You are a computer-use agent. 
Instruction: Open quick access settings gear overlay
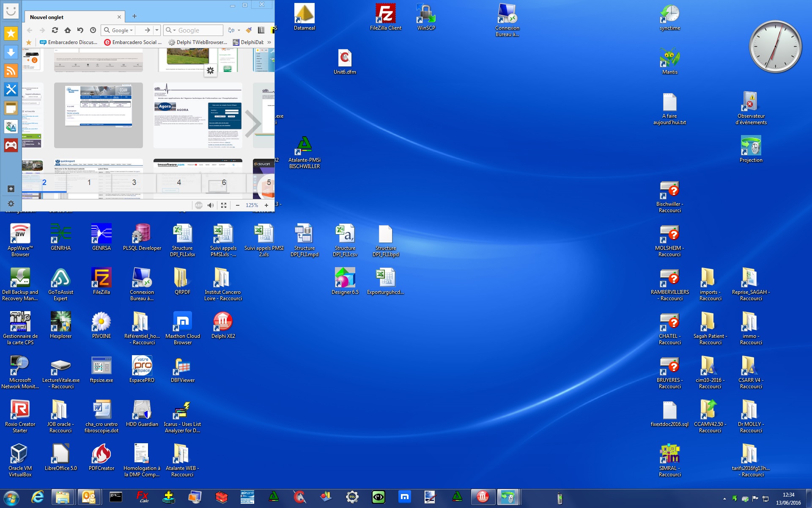[x=210, y=70]
